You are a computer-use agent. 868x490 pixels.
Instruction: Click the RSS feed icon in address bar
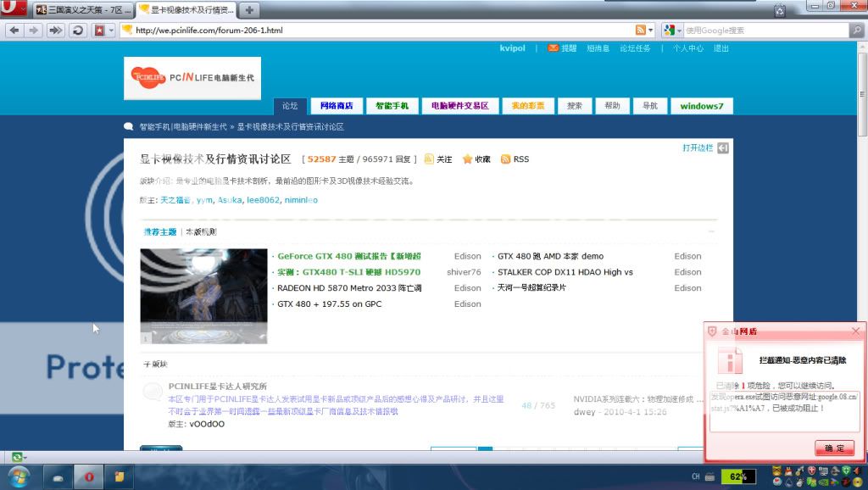tap(642, 30)
